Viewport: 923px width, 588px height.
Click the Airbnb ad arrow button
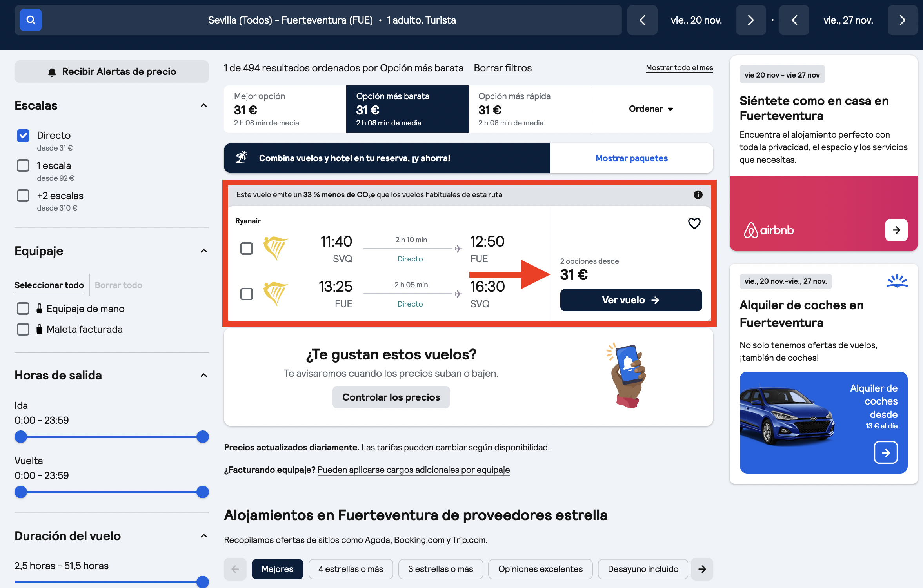tap(896, 230)
